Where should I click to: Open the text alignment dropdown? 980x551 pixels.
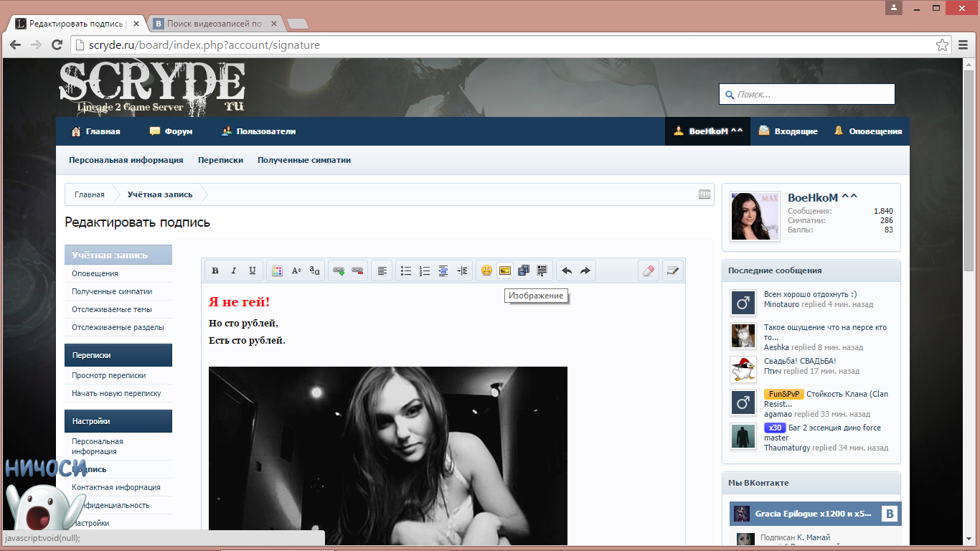click(382, 270)
